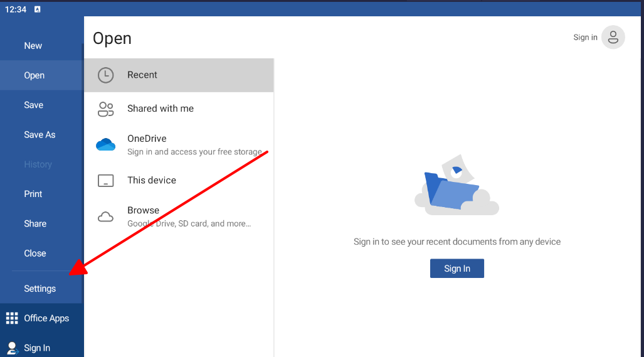644x357 pixels.
Task: Click the This device tablet icon
Action: (x=105, y=181)
